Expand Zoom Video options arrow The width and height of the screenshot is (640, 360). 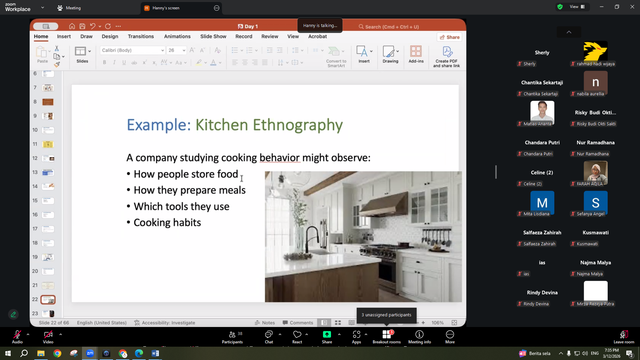coord(60,334)
